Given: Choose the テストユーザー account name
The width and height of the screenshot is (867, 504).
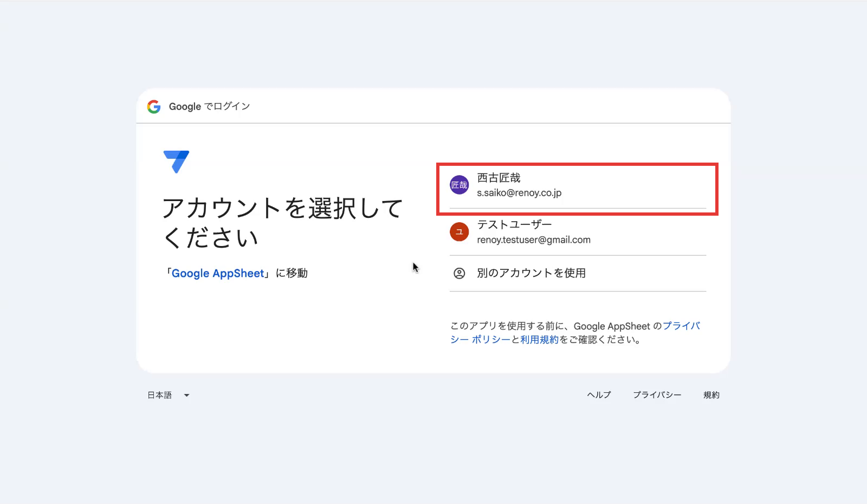Looking at the screenshot, I should tap(514, 224).
